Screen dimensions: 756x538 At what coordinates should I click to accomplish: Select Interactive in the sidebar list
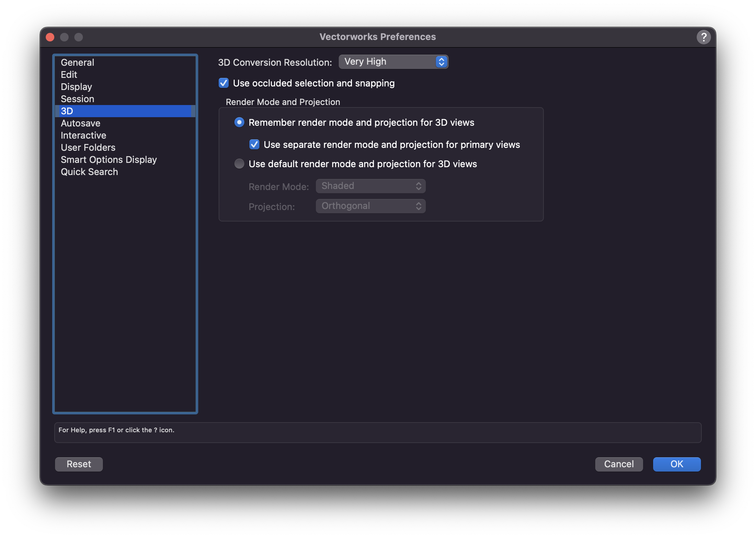point(83,135)
